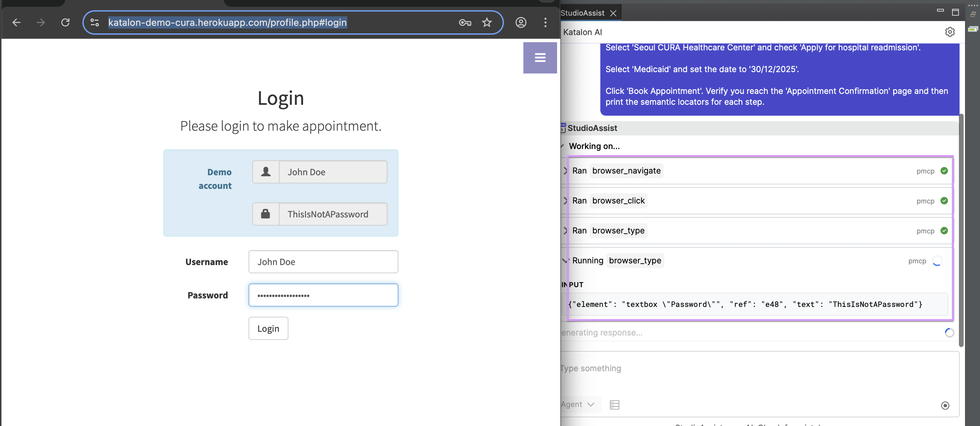Open the browser profile icon
The image size is (980, 426).
[x=521, y=23]
